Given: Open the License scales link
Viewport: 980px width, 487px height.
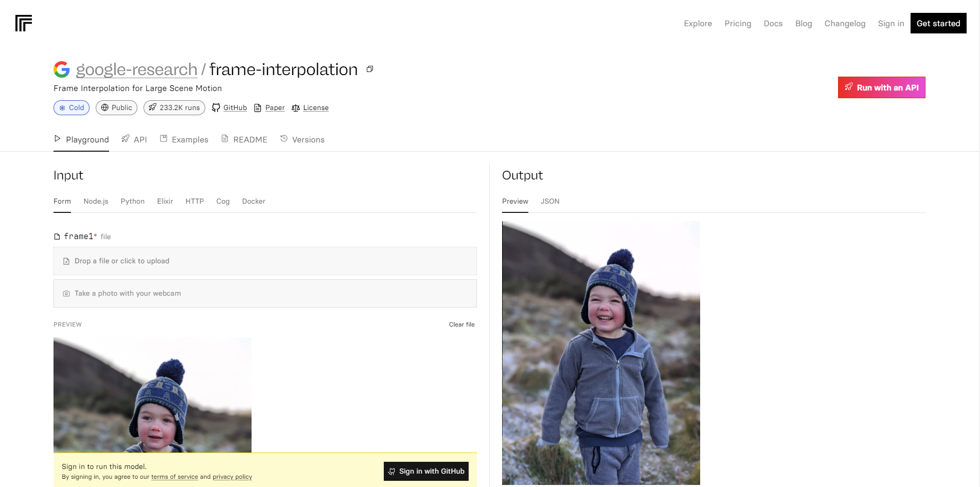Looking at the screenshot, I should (x=310, y=107).
